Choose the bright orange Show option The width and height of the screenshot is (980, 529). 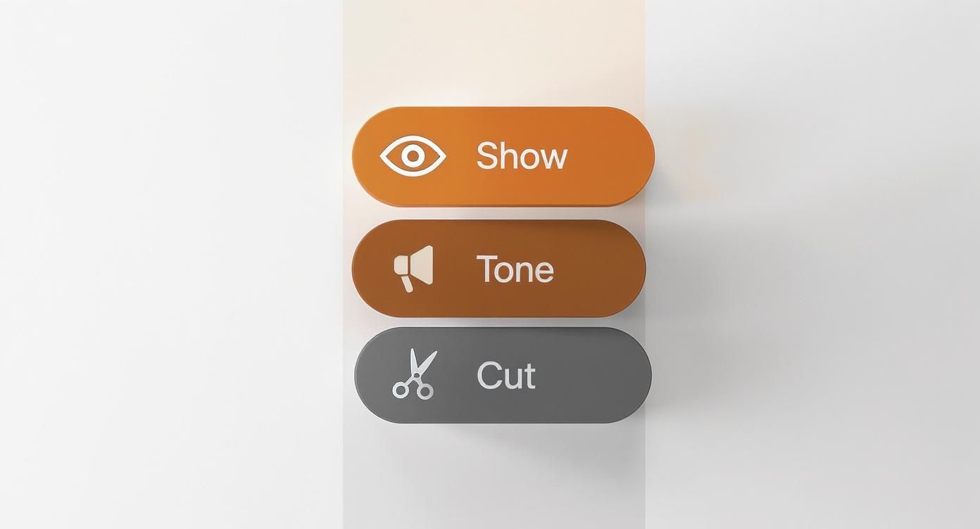tap(503, 156)
